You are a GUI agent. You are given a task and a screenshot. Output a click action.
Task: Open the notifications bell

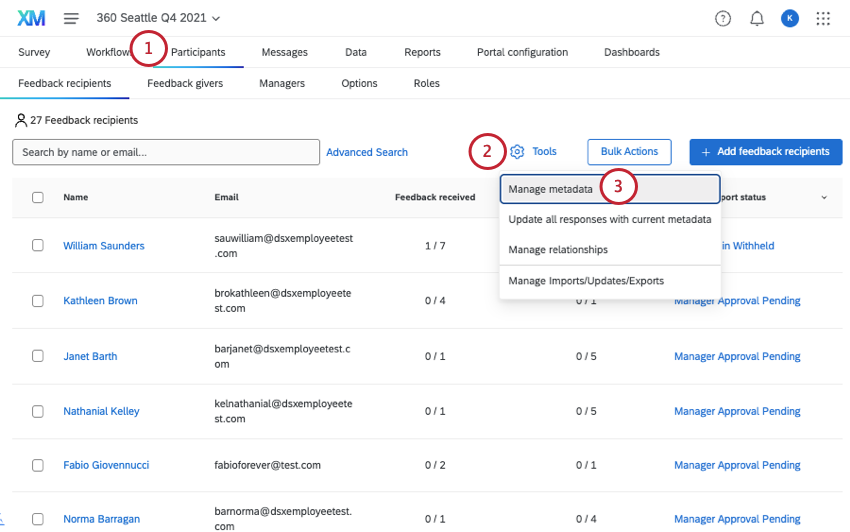point(757,18)
